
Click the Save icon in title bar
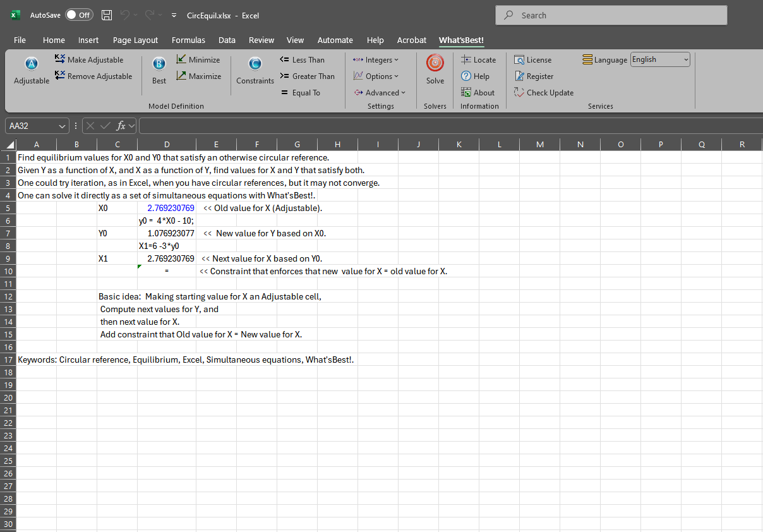[x=107, y=15]
